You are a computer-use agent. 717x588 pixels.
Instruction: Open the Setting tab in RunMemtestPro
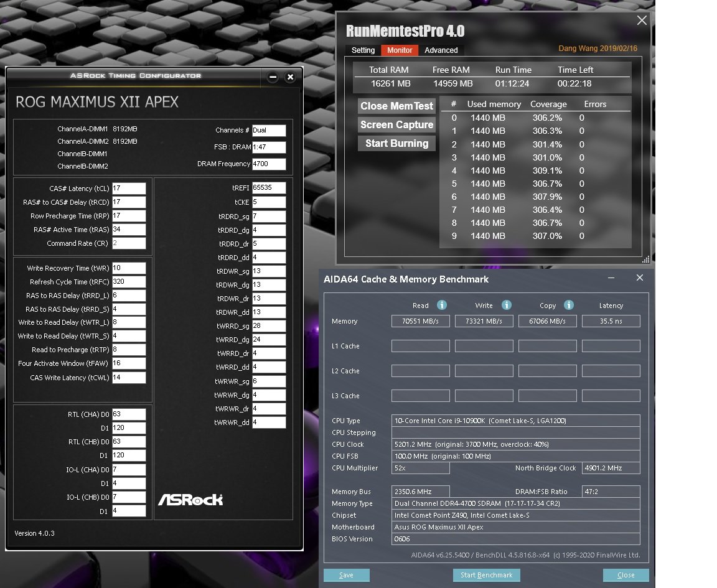(363, 50)
